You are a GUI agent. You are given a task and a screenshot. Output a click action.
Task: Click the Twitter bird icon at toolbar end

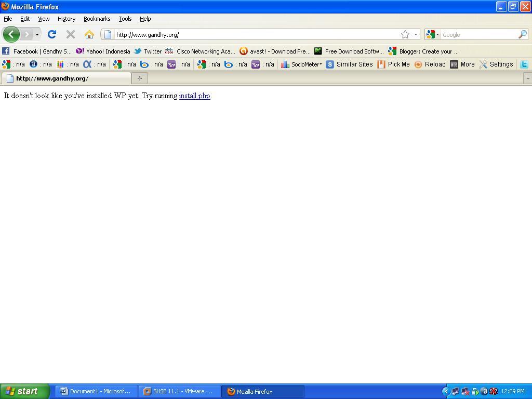click(x=524, y=64)
